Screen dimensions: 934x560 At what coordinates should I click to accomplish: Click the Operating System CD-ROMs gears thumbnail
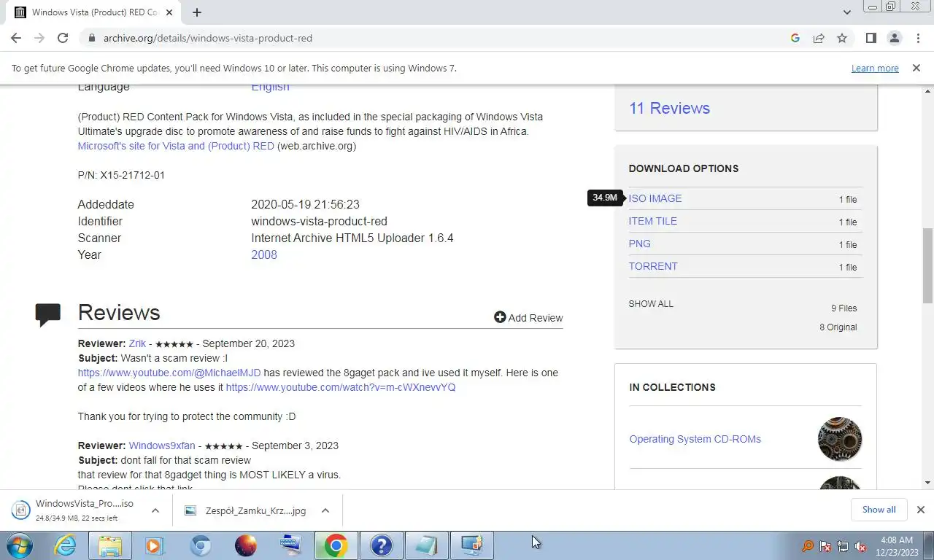pyautogui.click(x=840, y=439)
